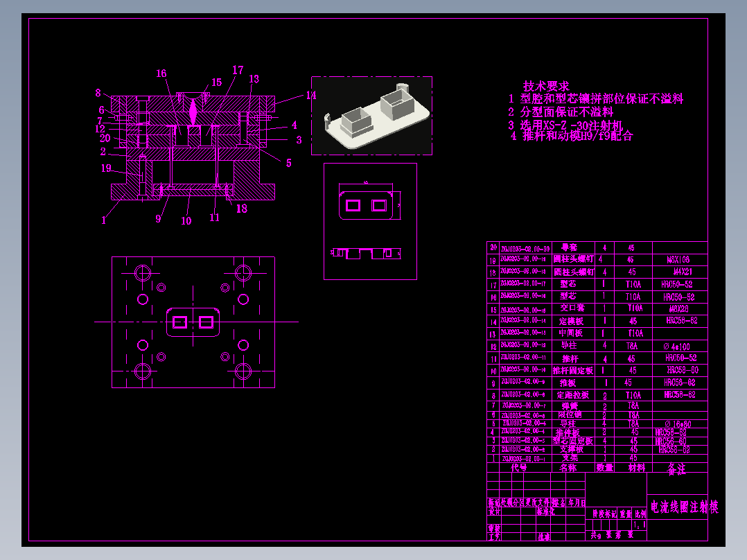747x560 pixels.
Task: Click part callout number 18 in the section view
Action: tap(242, 209)
